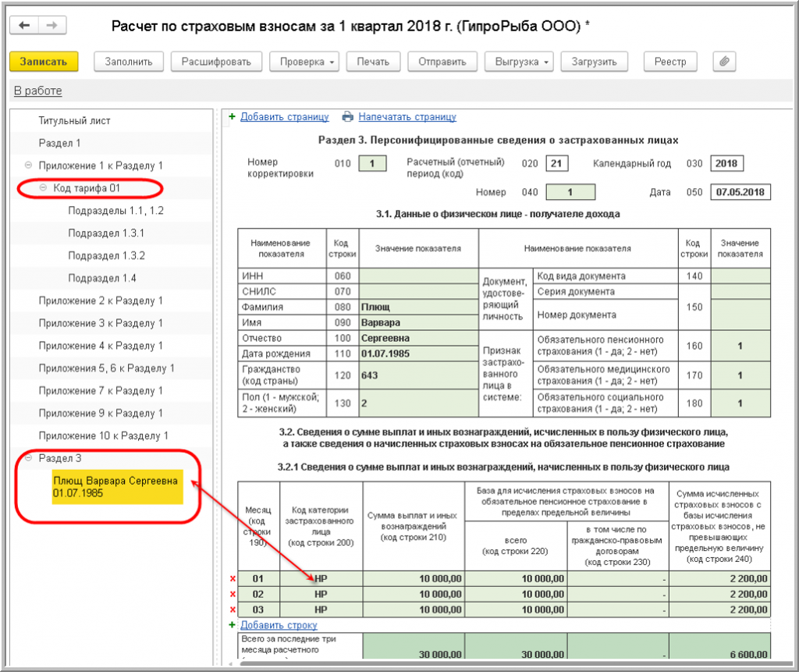
Task: Open Подраздел 1.3.1 tree item
Action: [106, 233]
